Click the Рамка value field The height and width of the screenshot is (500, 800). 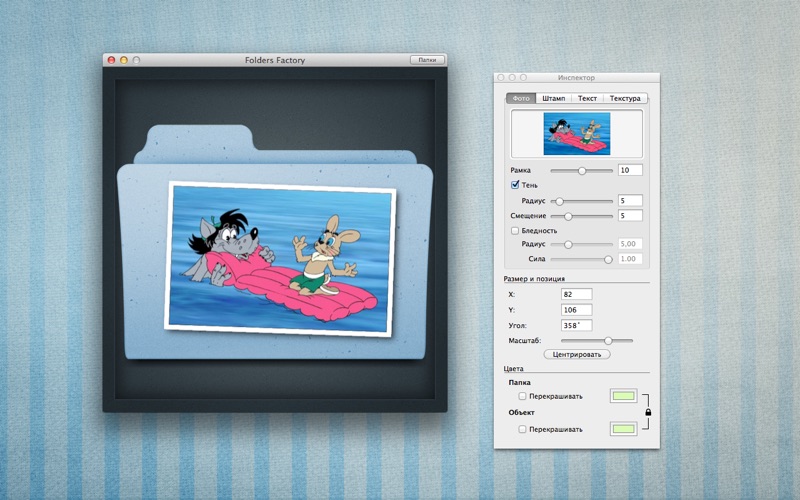[630, 170]
